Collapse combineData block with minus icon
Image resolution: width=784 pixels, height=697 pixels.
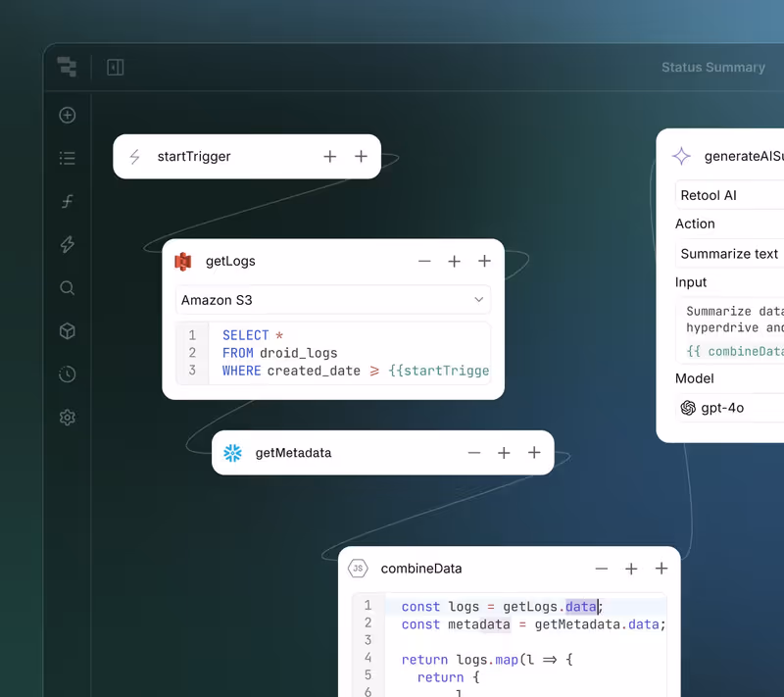(602, 569)
